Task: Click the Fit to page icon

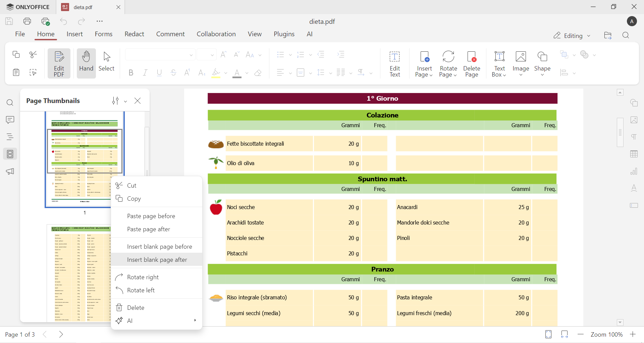Action: pyautogui.click(x=548, y=335)
